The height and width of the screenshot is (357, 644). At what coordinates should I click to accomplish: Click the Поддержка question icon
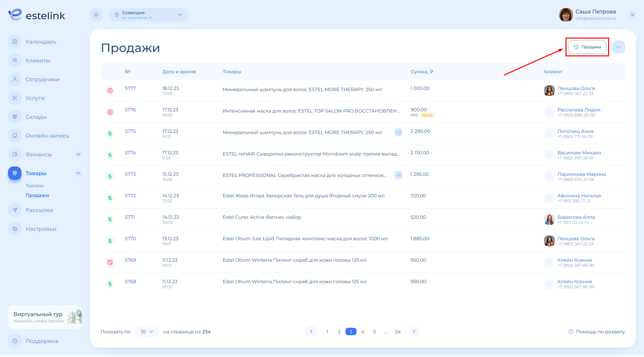point(15,341)
